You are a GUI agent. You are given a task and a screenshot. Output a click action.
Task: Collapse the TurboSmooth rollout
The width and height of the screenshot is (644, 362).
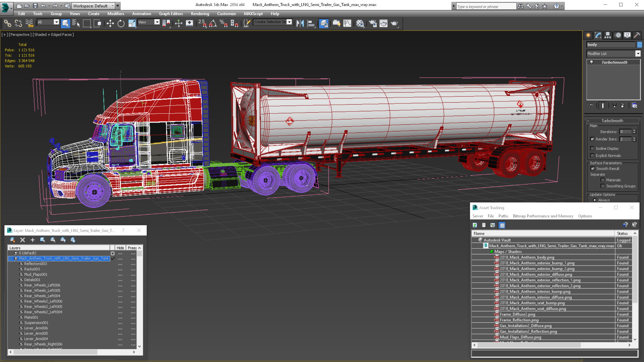(x=588, y=121)
